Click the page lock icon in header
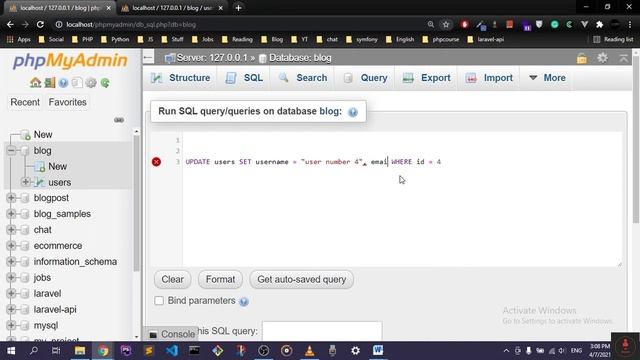Image resolution: width=640 pixels, height=360 pixels. (x=582, y=58)
